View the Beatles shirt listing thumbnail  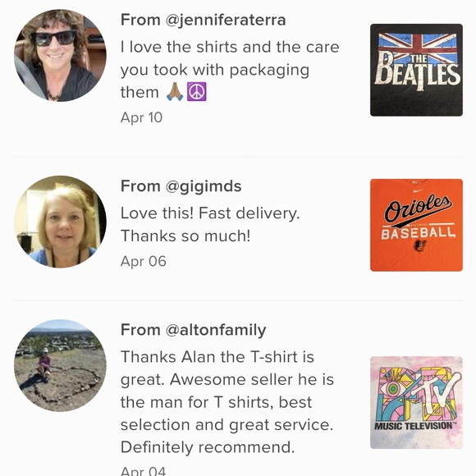(416, 70)
